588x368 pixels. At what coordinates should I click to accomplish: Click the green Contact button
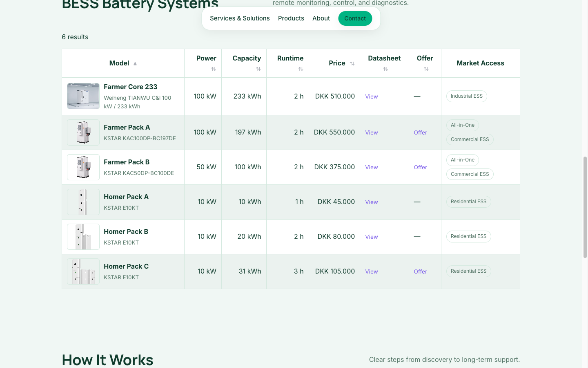(355, 18)
